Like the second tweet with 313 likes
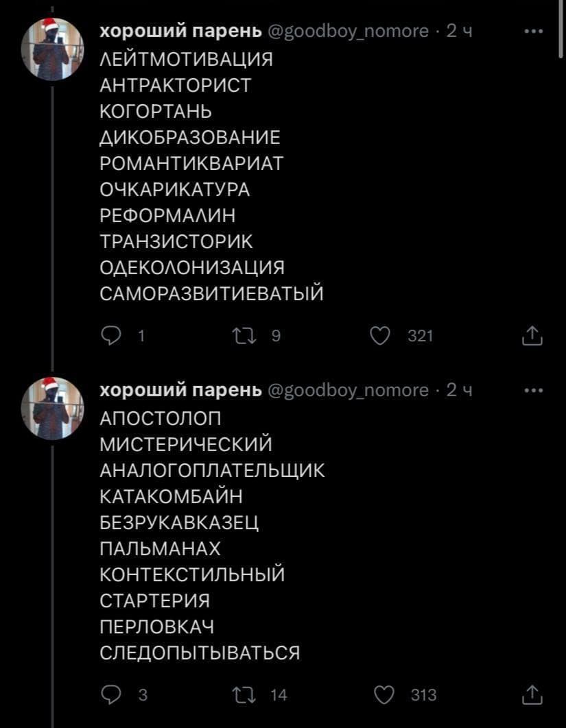 pyautogui.click(x=380, y=694)
